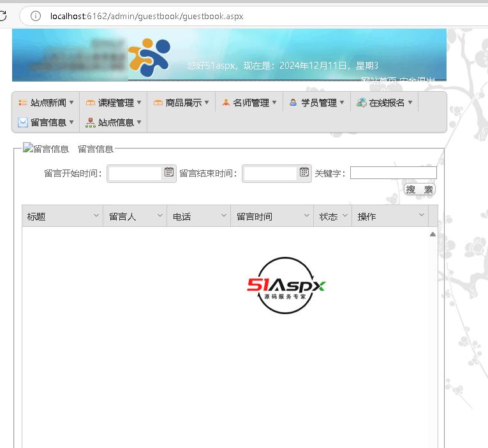The height and width of the screenshot is (448, 488).
Task: Click the browser reload icon
Action: point(3,15)
